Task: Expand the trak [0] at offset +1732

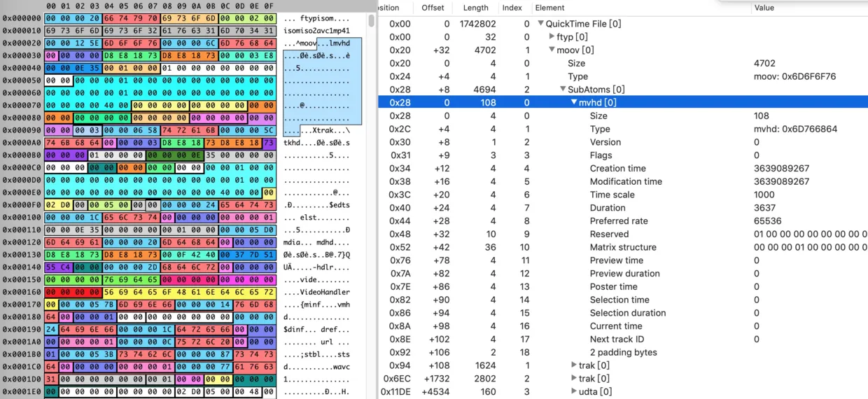Action: pos(574,379)
